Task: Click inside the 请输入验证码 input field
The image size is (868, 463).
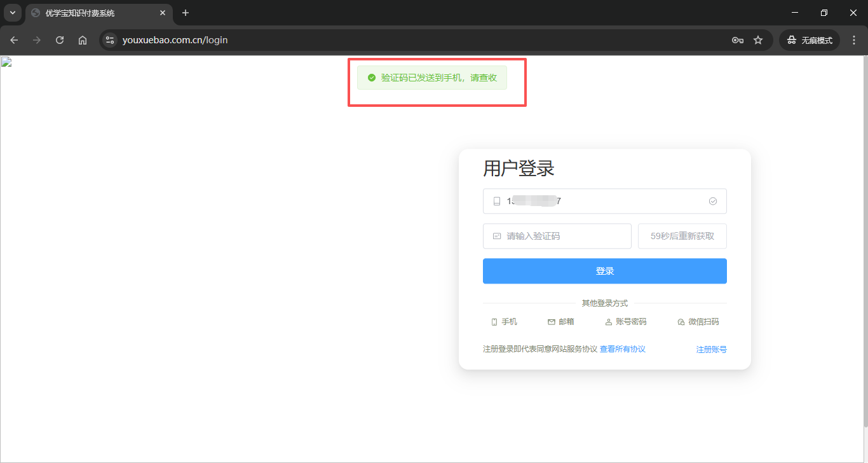Action: click(557, 236)
